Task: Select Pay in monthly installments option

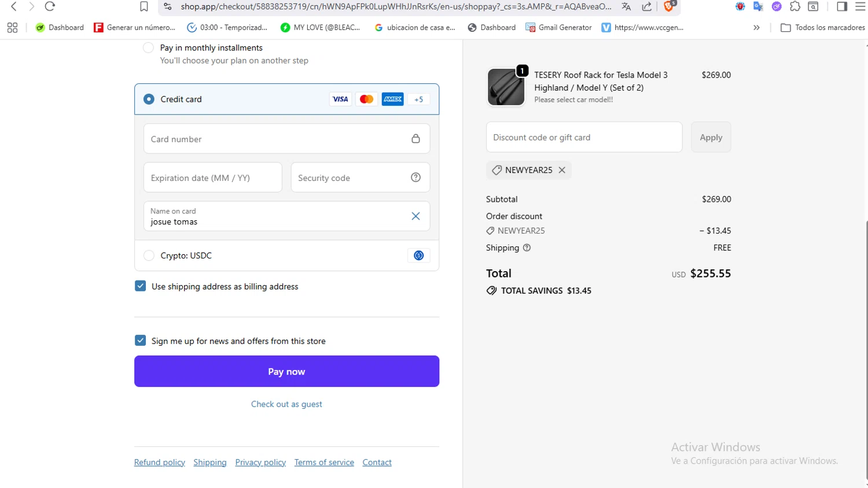Action: pyautogui.click(x=148, y=47)
